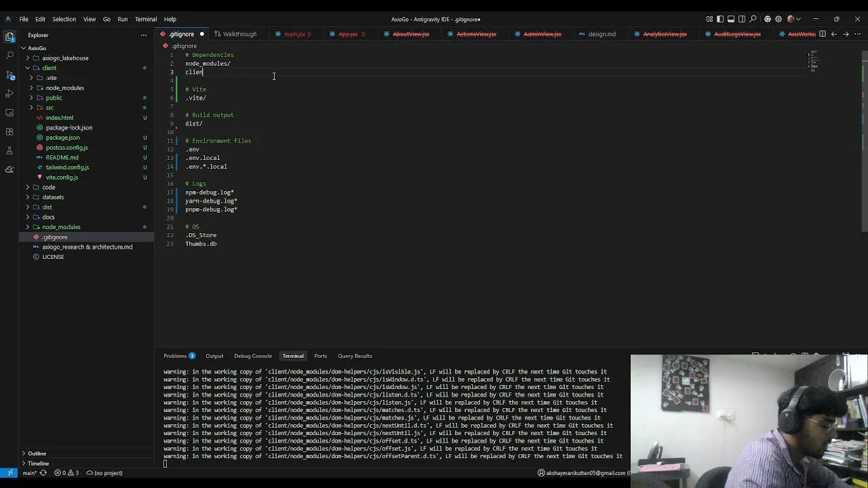Open the Terminal menu
The height and width of the screenshot is (488, 868).
point(146,19)
